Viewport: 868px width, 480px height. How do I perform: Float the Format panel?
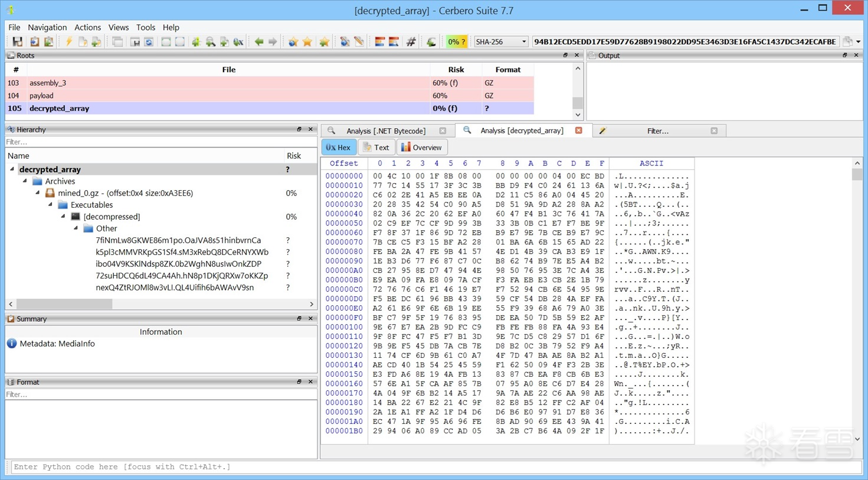point(299,382)
